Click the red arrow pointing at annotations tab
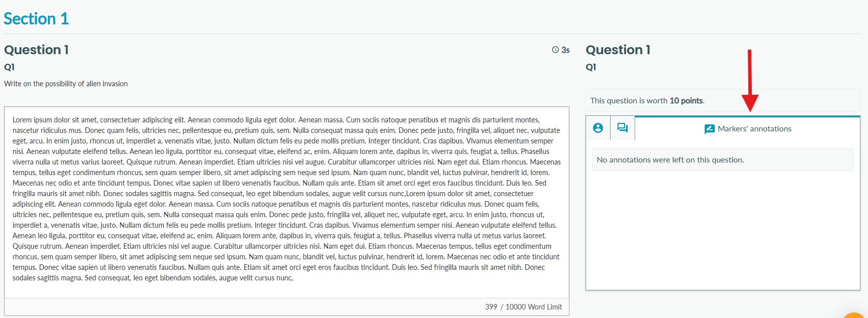This screenshot has width=868, height=318. tap(750, 80)
